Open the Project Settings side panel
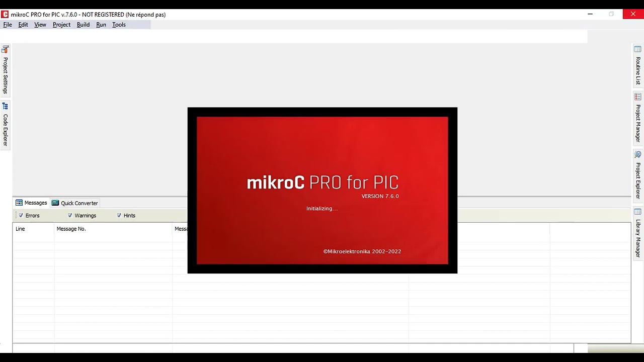 click(5, 70)
